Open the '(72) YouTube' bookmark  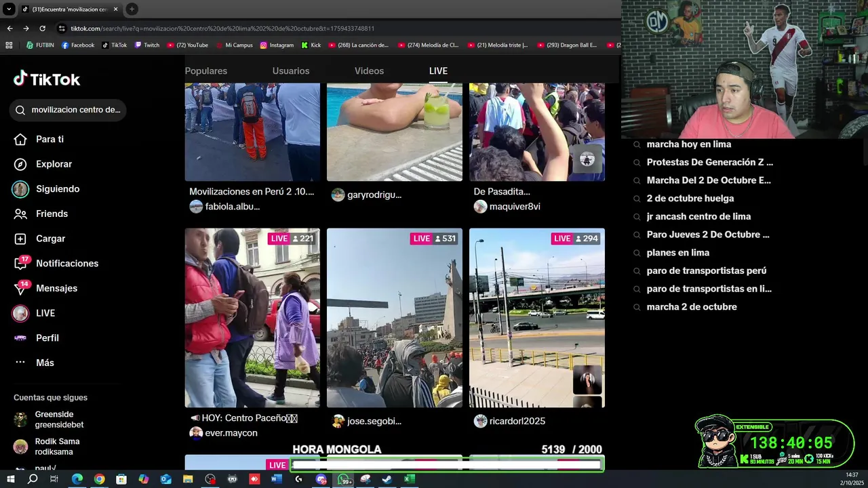[x=188, y=45]
